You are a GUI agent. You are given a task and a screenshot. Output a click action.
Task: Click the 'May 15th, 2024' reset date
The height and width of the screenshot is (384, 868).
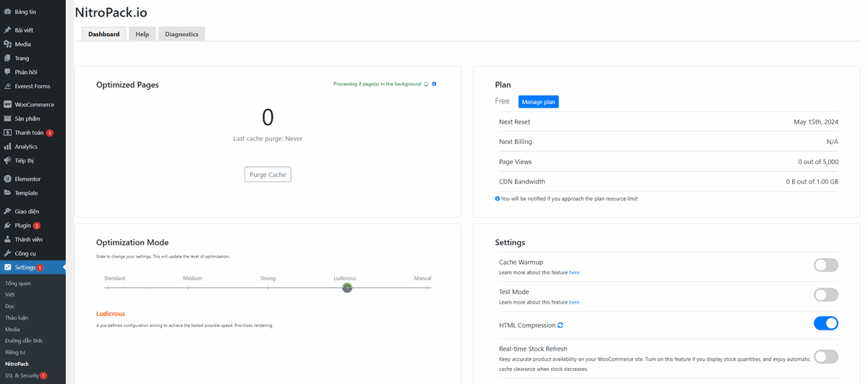point(816,121)
